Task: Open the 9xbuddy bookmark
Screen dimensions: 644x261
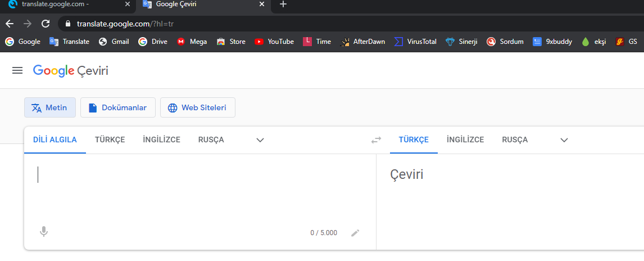Action: pyautogui.click(x=552, y=42)
